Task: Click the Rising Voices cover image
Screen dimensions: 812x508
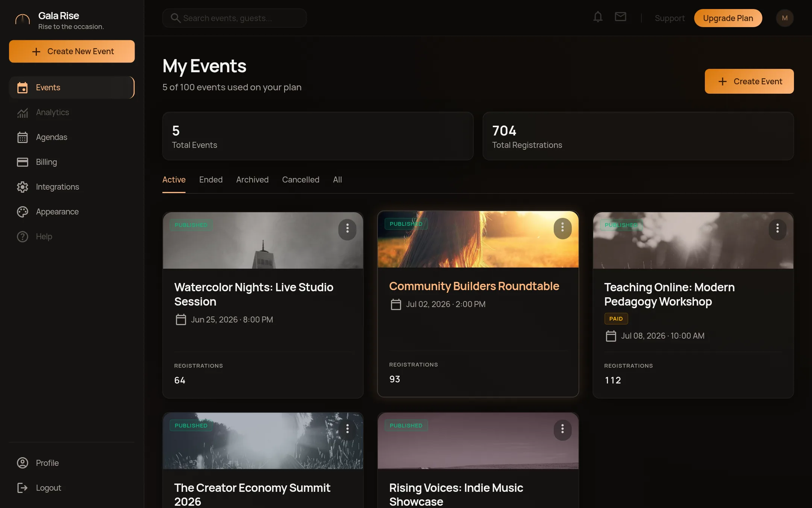Action: (478, 441)
